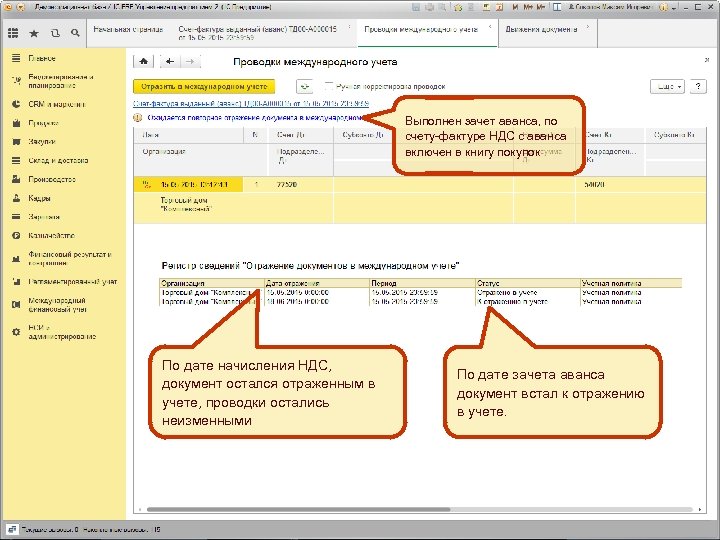Screen dimensions: 720x540
Task: Open the Казначейство section in sidebar
Action: tap(52, 235)
